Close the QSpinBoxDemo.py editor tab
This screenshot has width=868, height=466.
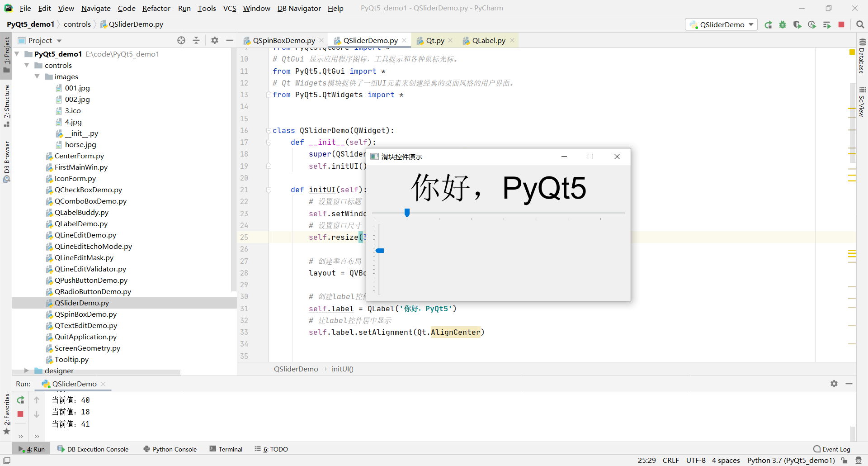321,40
